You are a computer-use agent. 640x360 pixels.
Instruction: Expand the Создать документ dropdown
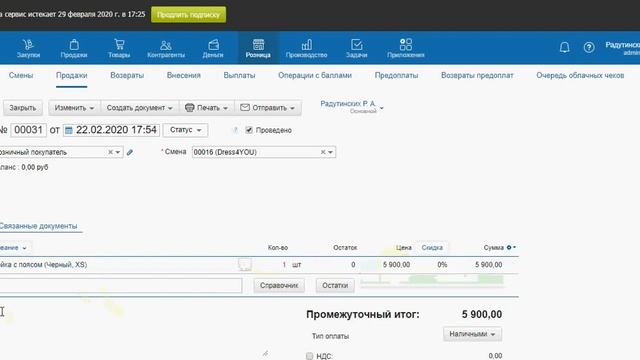click(x=140, y=108)
